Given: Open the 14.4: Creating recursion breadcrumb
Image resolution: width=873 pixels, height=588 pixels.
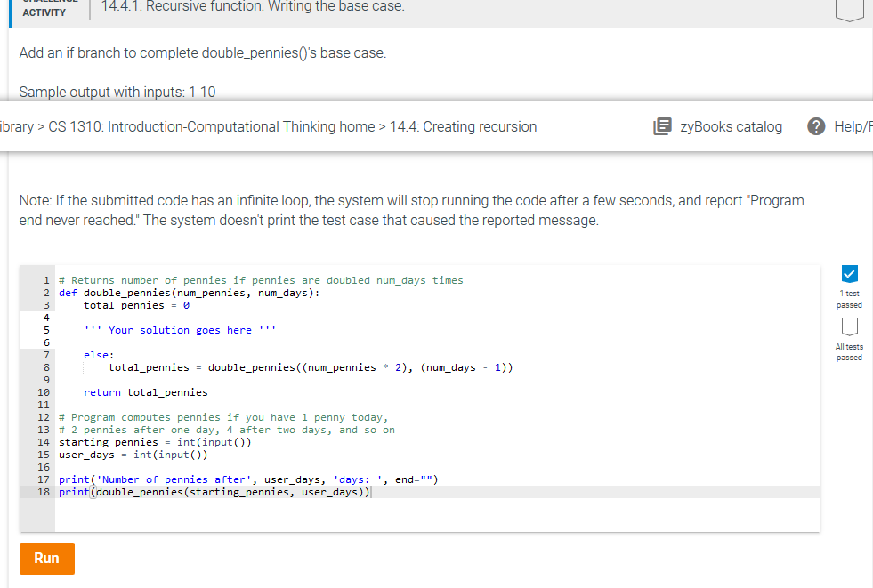Looking at the screenshot, I should [464, 127].
